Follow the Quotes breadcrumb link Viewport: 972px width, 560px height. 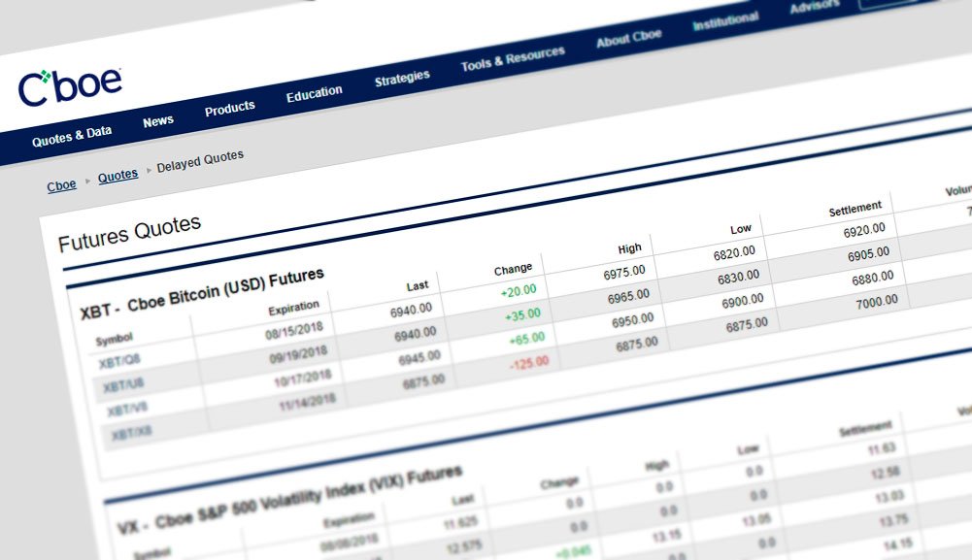[117, 176]
